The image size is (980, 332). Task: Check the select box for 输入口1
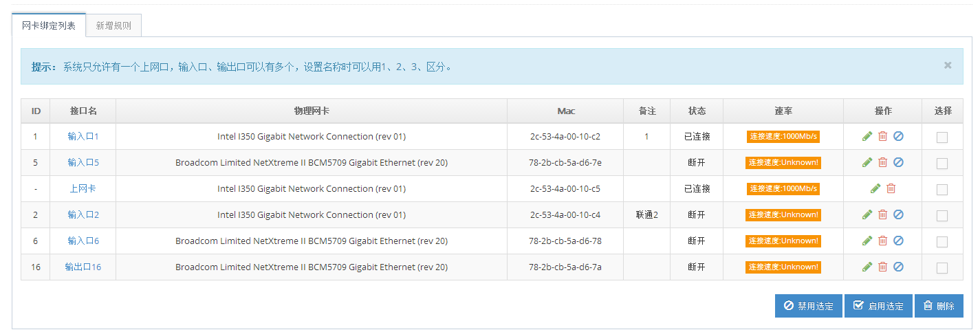(942, 137)
